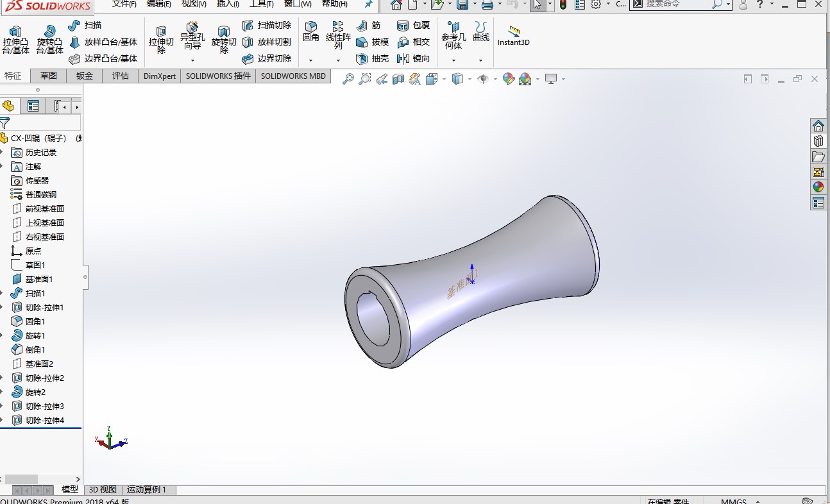Open the 视图(V) menu
Image resolution: width=830 pixels, height=504 pixels.
click(194, 4)
